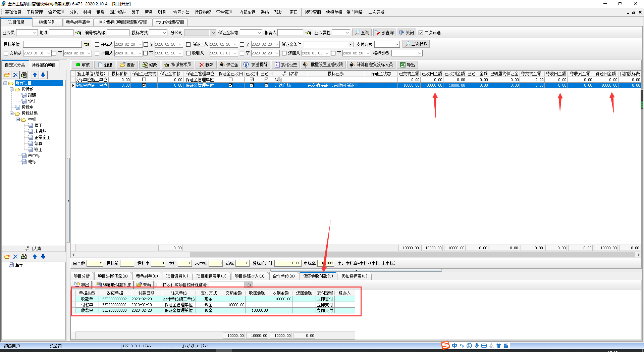Enable the 开标从 date filter checkbox
This screenshot has height=352, width=644.
[97, 44]
